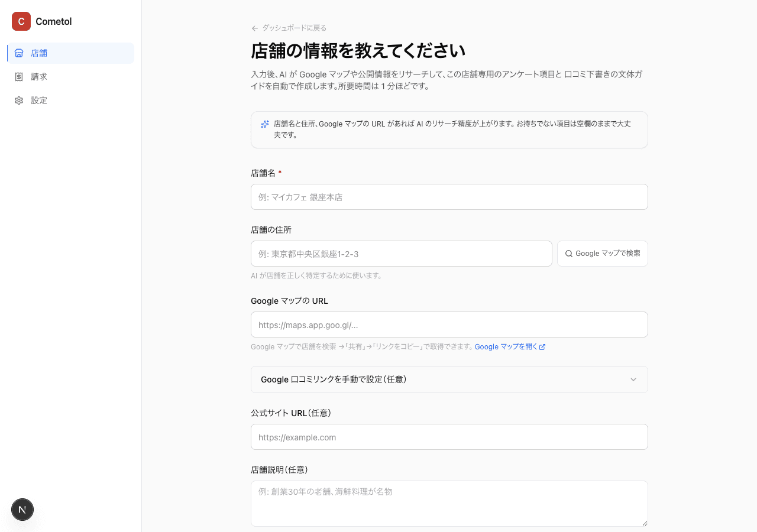This screenshot has width=757, height=532.
Task: Click the store icon beside 店舗
Action: click(19, 53)
